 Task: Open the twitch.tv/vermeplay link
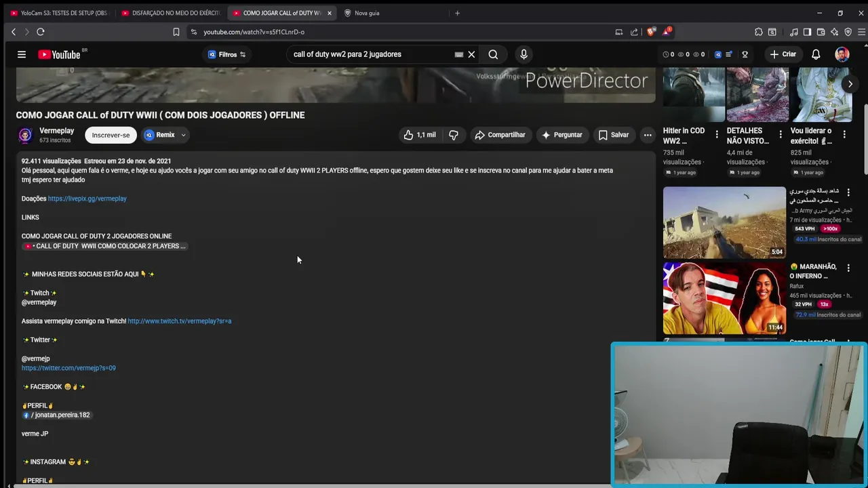tap(179, 321)
